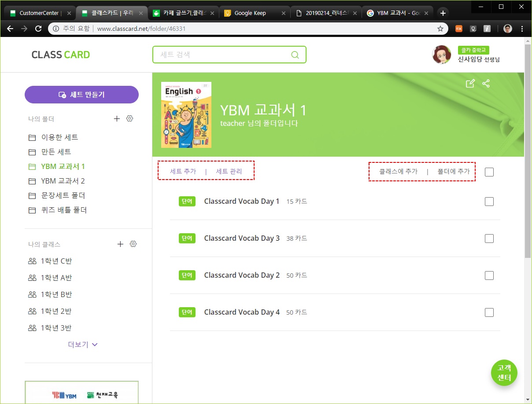The height and width of the screenshot is (404, 532).
Task: Click the 세트 검색 search field
Action: (x=229, y=55)
